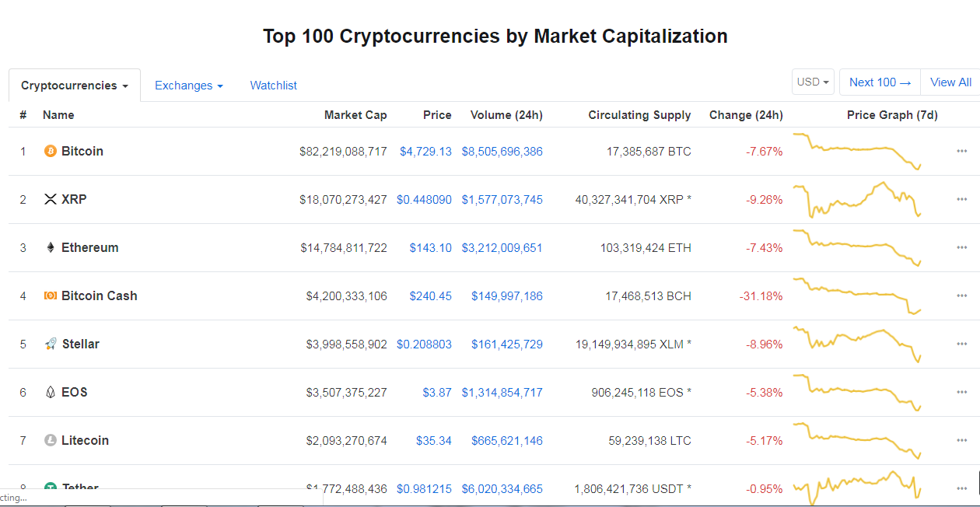This screenshot has height=507, width=980.
Task: Sort by the Change (24h) column header
Action: coord(746,115)
